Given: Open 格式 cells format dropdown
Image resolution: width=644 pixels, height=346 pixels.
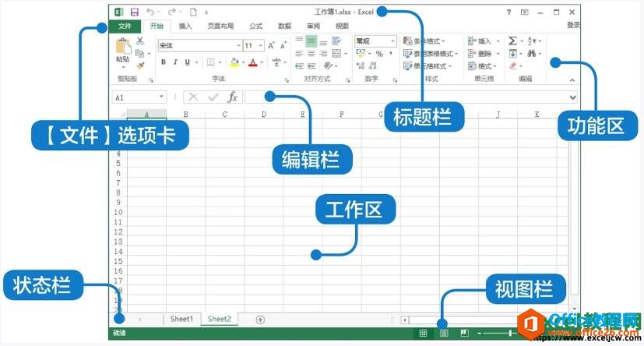Looking at the screenshot, I should click(x=483, y=65).
